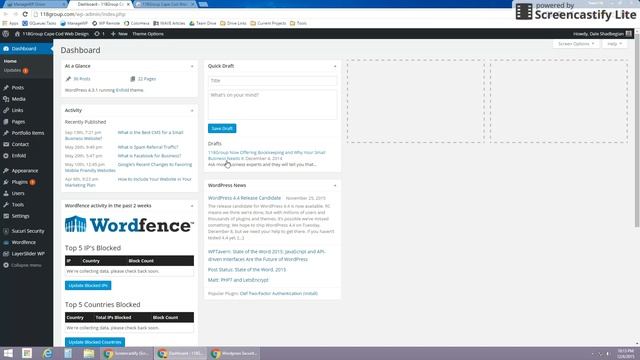
Task: Open the Posts menu icon in sidebar
Action: (x=6, y=88)
